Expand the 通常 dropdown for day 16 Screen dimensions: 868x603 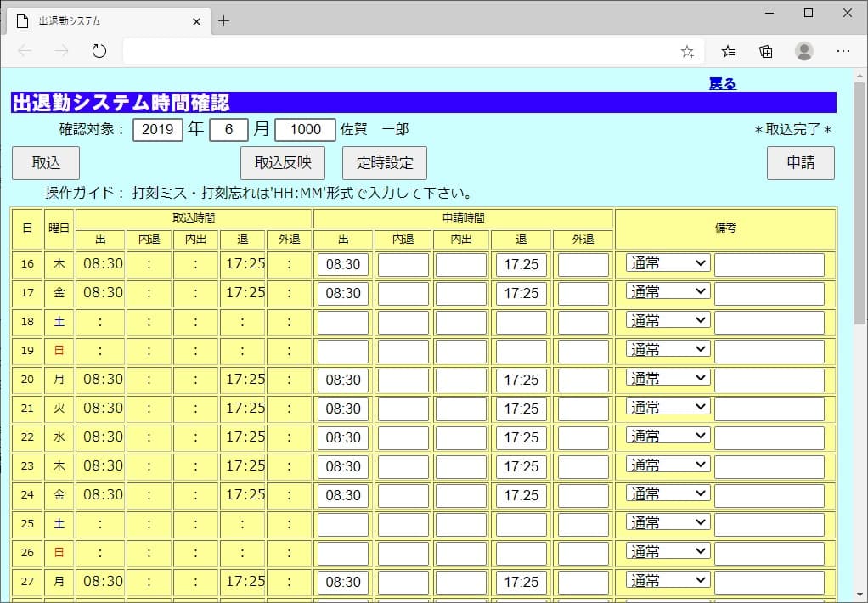(x=668, y=263)
